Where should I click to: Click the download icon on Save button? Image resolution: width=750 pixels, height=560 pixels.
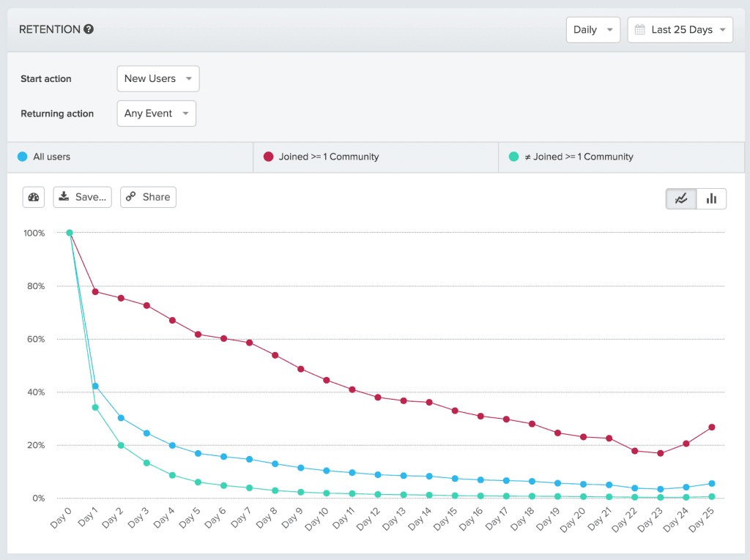coord(64,196)
